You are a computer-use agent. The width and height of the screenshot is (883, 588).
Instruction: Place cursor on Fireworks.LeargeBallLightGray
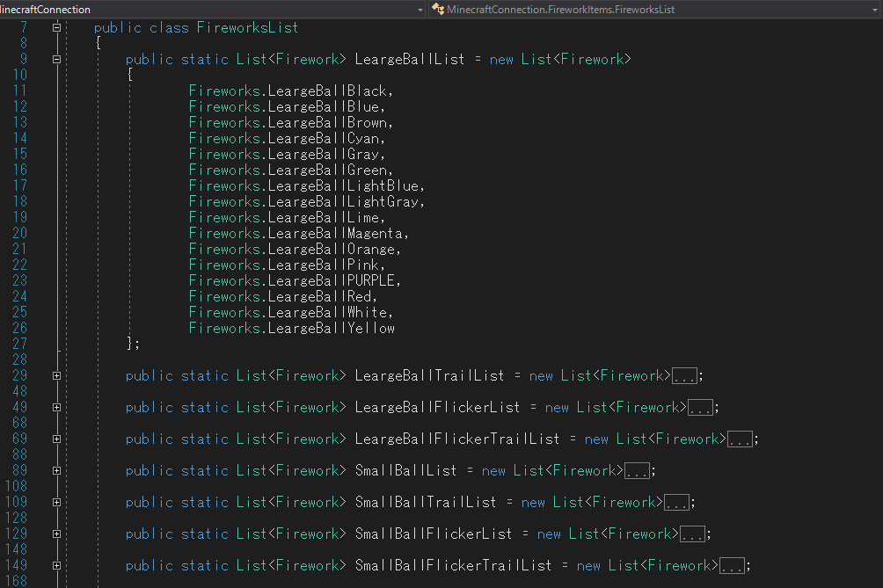[303, 201]
